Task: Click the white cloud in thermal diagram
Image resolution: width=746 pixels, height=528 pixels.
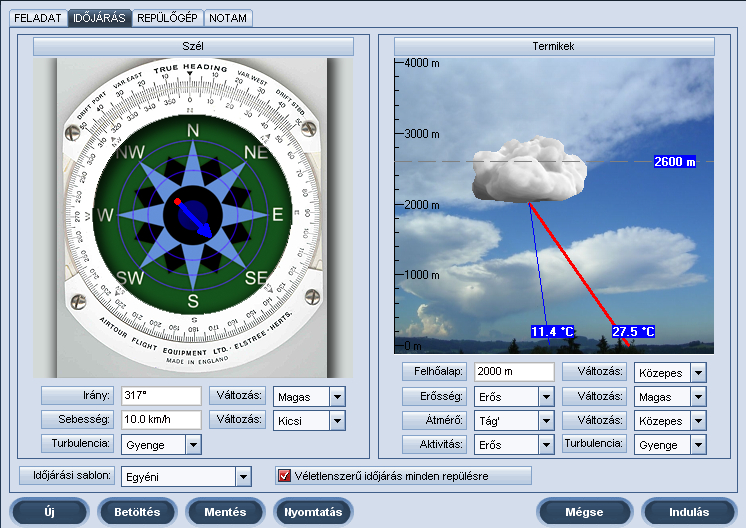Action: [526, 172]
